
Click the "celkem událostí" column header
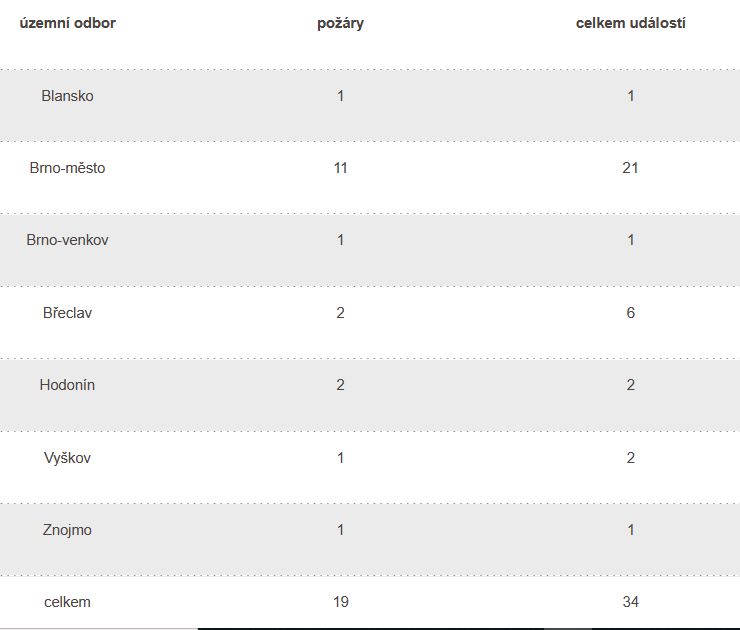(630, 23)
